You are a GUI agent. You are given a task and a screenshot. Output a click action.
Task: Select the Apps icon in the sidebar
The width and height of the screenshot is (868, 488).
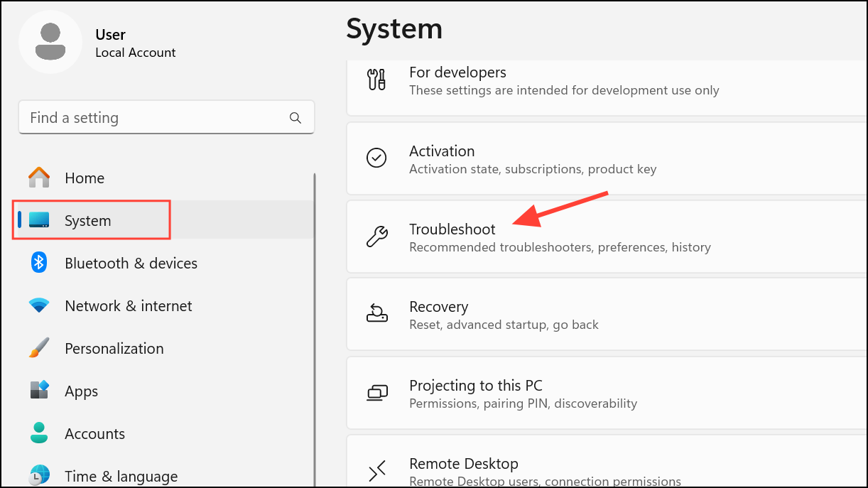[38, 391]
